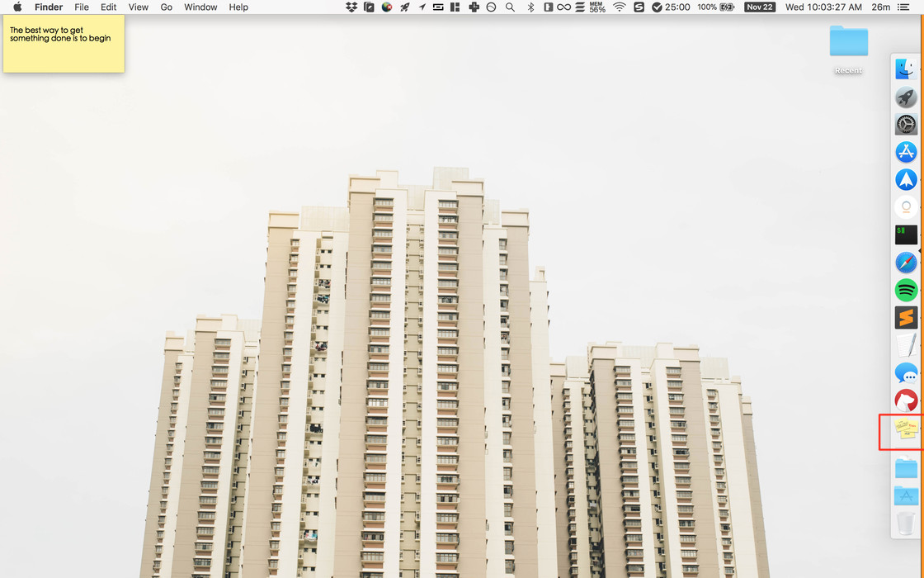Open the Bear notes app
The width and height of the screenshot is (924, 578).
[x=906, y=400]
